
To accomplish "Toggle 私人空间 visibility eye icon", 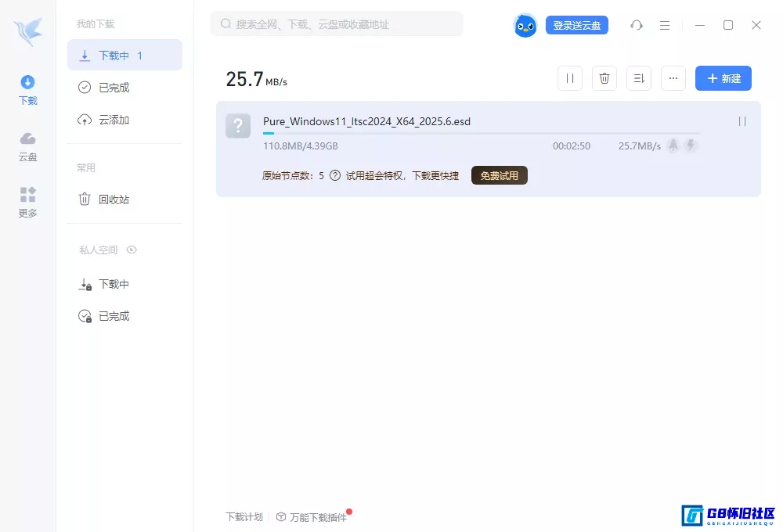I will [x=132, y=250].
